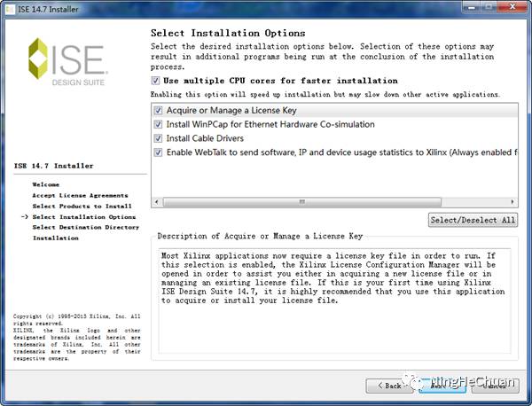Go Back to previous installer step
The height and width of the screenshot is (406, 532).
click(389, 386)
